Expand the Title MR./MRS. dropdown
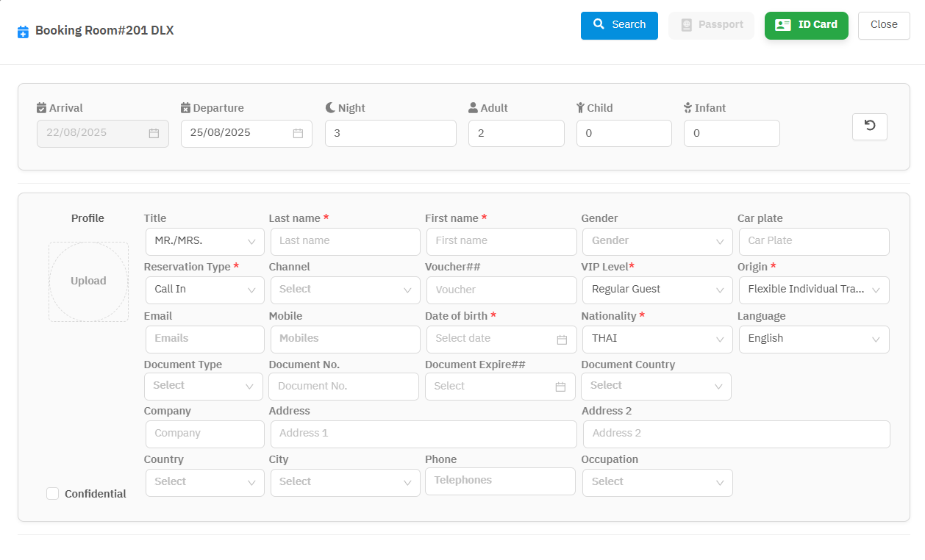The image size is (925, 560). 204,241
